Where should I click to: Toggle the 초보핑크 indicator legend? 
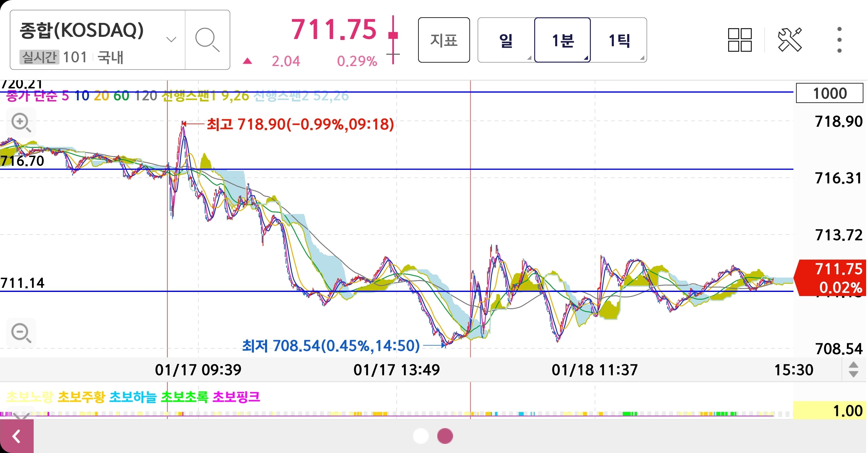coord(236,397)
